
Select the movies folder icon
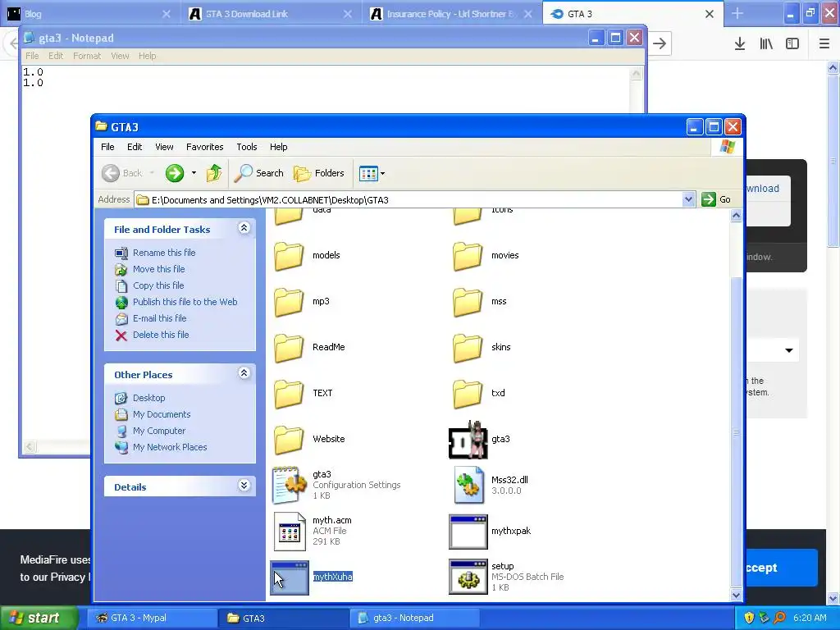468,256
